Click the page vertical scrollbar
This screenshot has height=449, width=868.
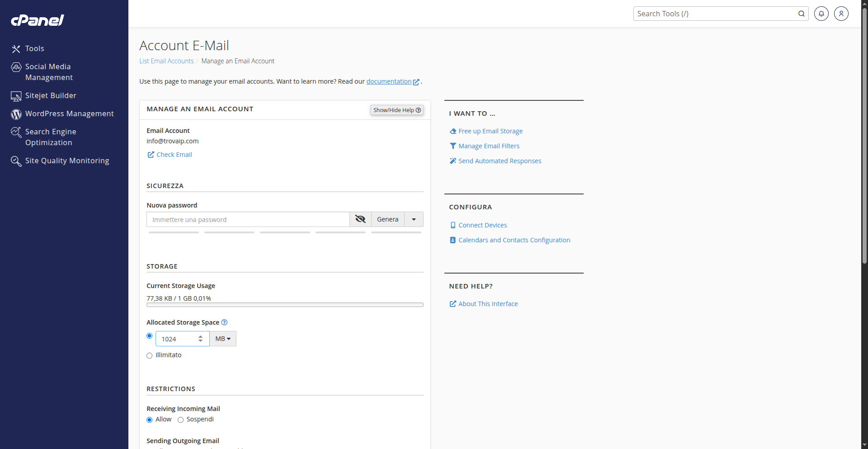864,136
